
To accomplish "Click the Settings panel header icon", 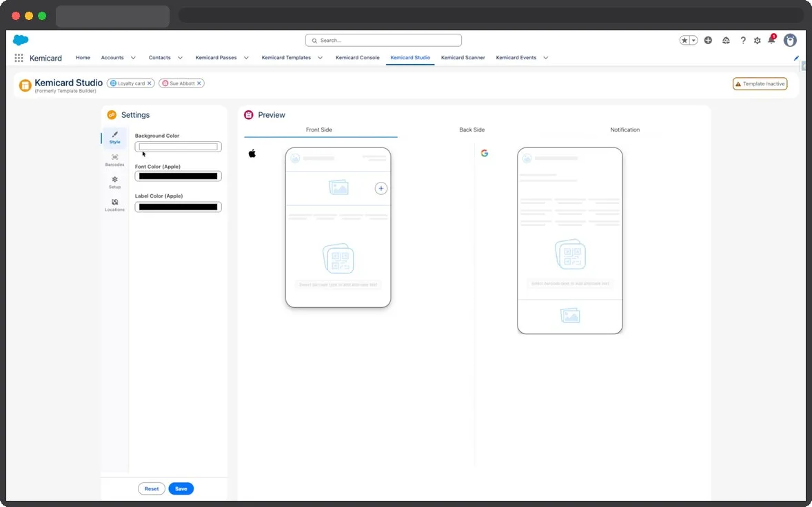I will (x=112, y=115).
